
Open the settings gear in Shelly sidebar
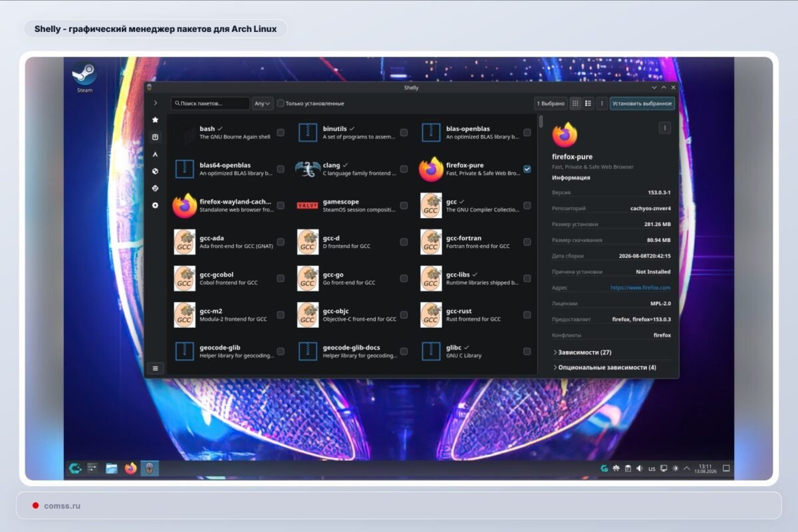click(155, 205)
